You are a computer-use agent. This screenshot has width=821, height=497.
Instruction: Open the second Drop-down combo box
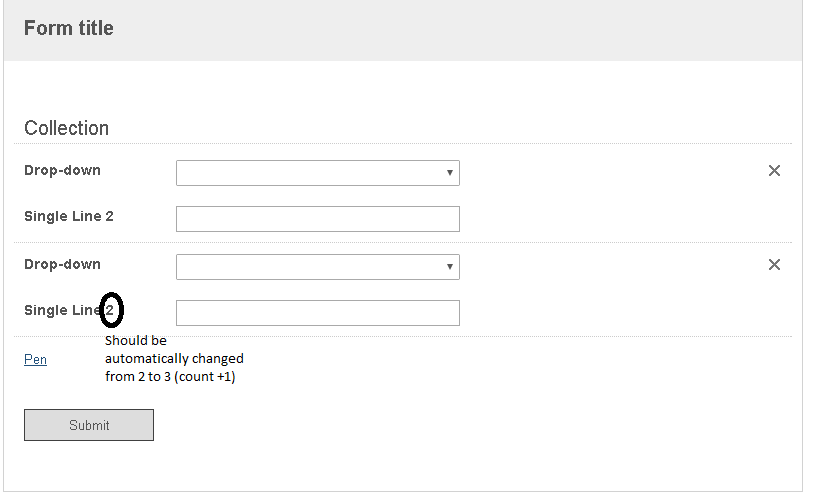click(x=317, y=267)
